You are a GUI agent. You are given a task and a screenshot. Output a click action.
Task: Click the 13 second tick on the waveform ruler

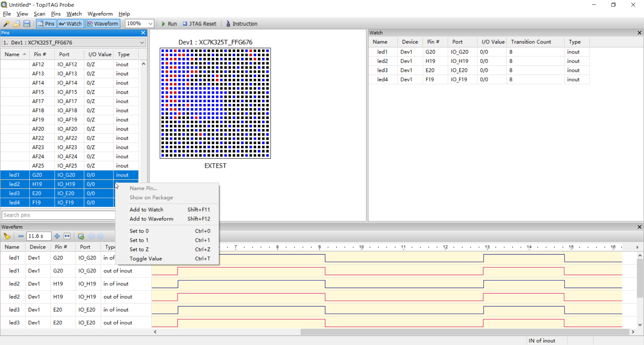(487, 247)
